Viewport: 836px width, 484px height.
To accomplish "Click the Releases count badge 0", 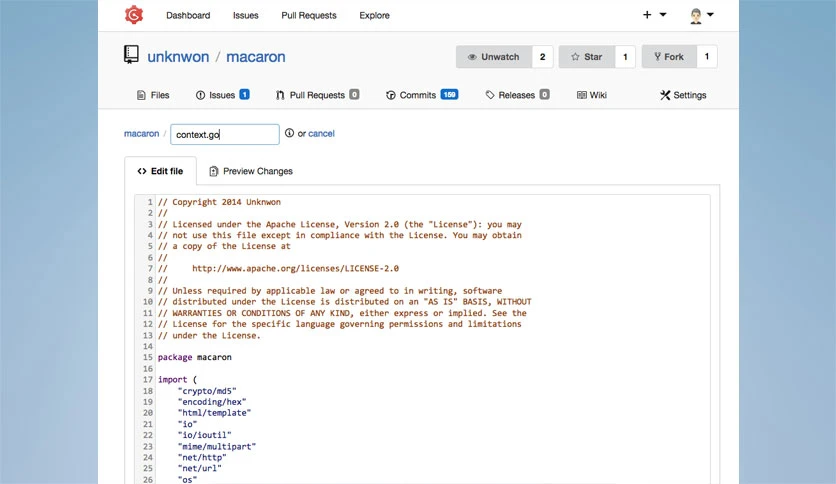I will pos(544,94).
